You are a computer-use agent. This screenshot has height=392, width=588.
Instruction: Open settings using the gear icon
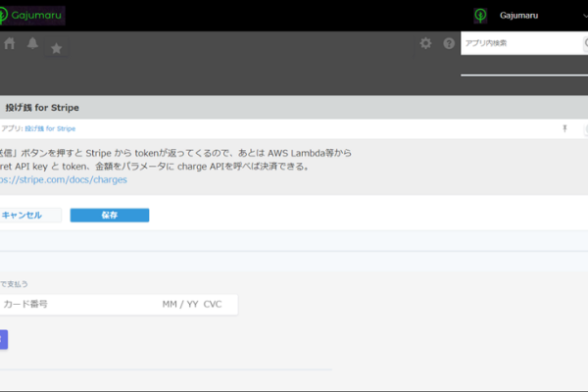click(x=425, y=43)
